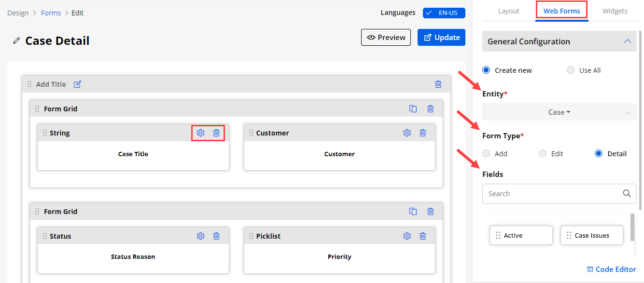The image size is (644, 283).
Task: Delete the Add Title section
Action: [438, 84]
